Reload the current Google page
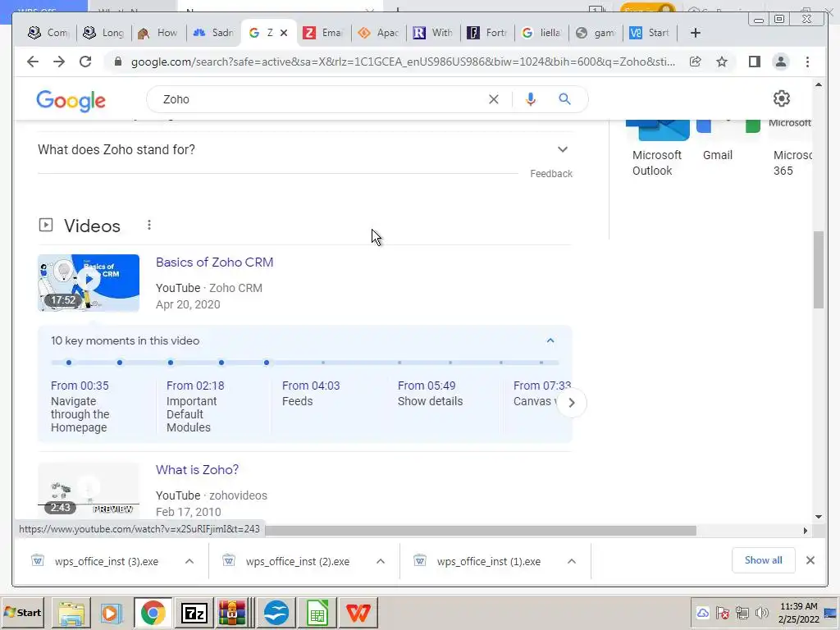Screen dimensions: 840x630 [85, 62]
